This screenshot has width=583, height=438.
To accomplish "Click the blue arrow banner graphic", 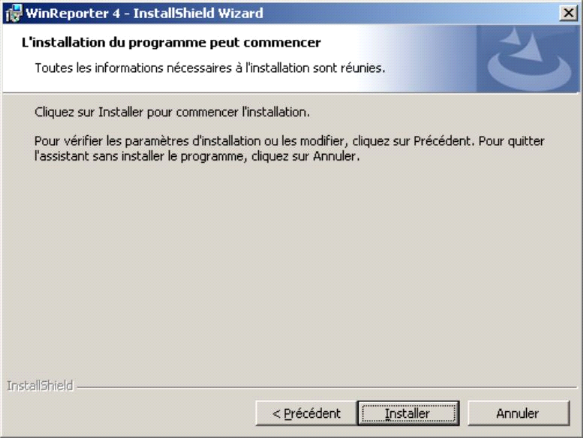I will click(528, 59).
